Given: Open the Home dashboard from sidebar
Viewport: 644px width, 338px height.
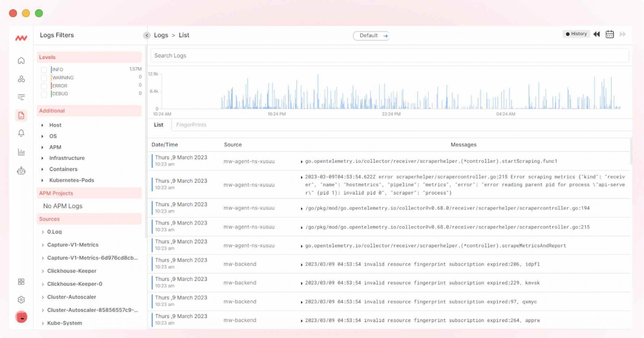Looking at the screenshot, I should (21, 61).
